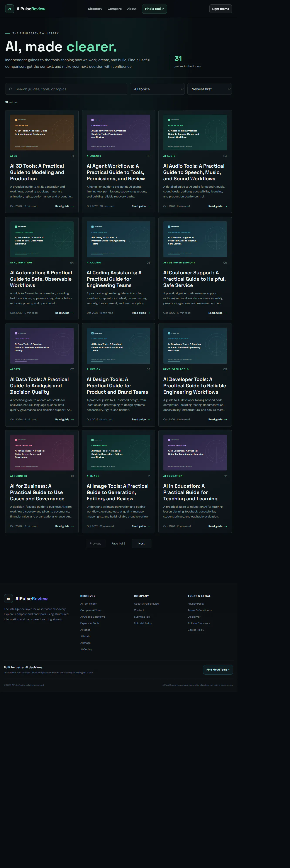Focus the search guides input field

pyautogui.click(x=66, y=89)
